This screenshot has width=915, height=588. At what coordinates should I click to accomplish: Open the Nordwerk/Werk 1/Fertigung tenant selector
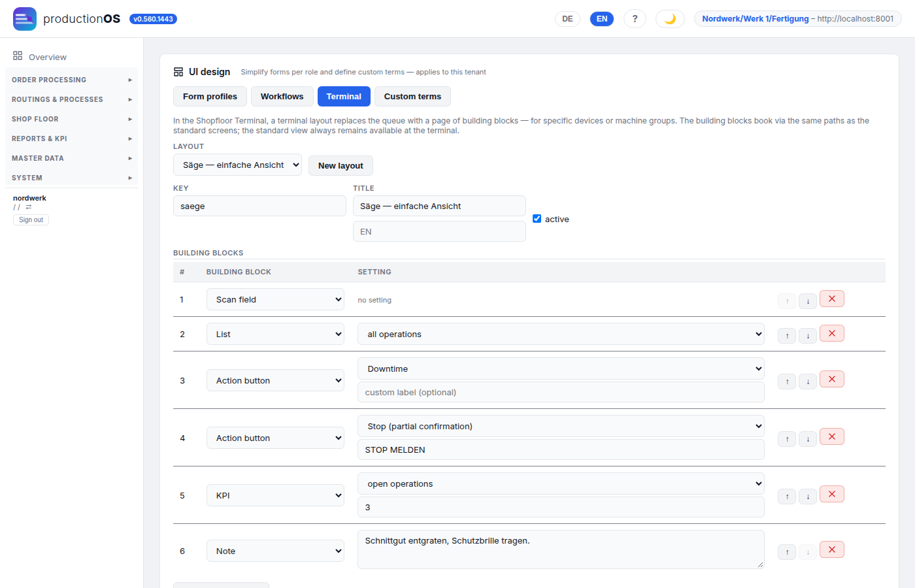click(x=797, y=19)
